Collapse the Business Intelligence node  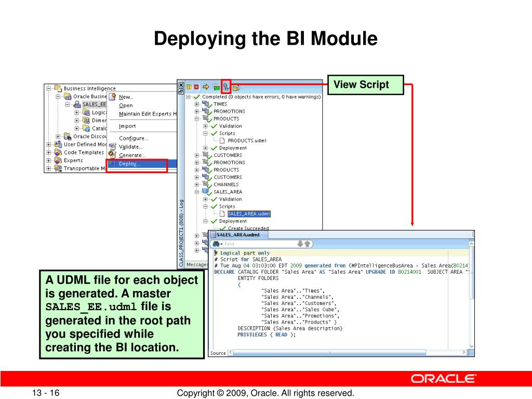point(48,88)
